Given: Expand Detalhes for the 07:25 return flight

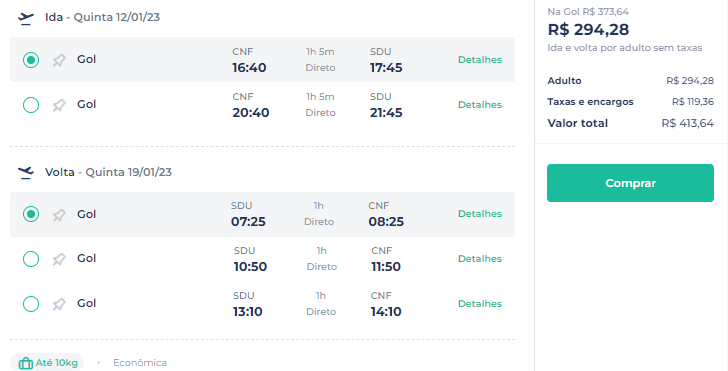Looking at the screenshot, I should pos(480,214).
